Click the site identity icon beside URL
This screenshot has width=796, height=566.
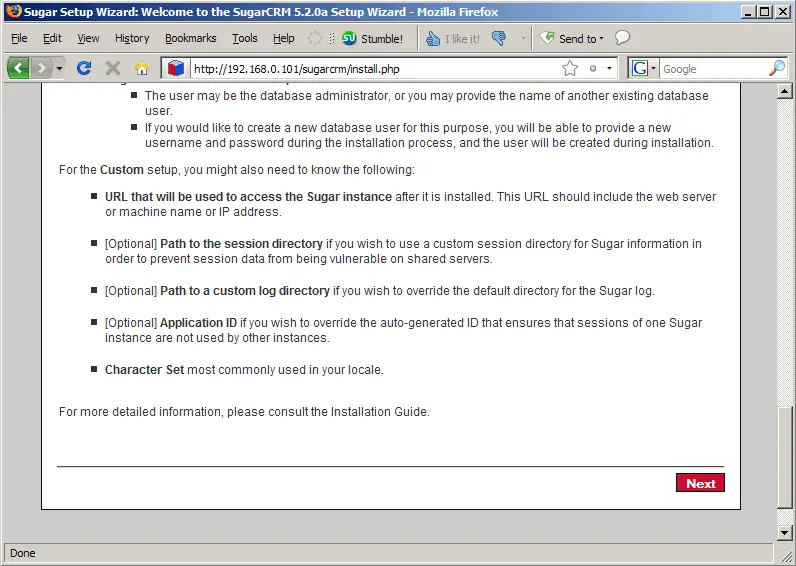(176, 68)
